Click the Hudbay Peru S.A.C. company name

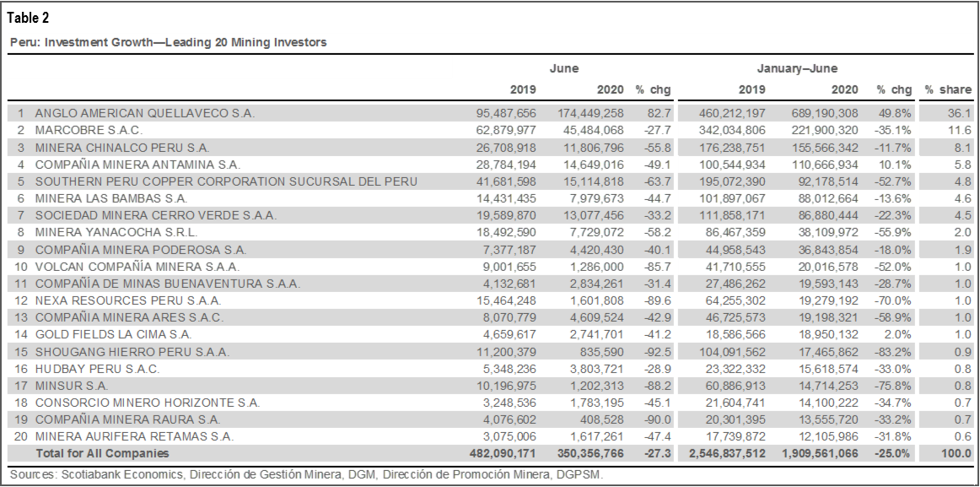97,369
